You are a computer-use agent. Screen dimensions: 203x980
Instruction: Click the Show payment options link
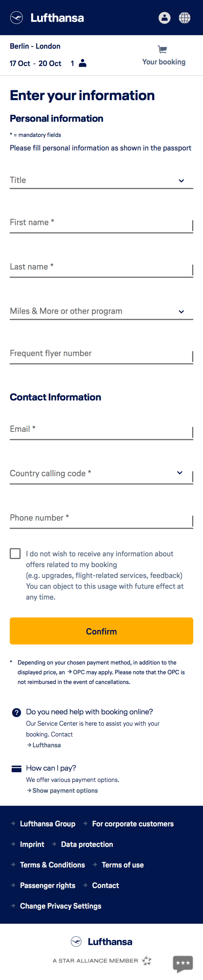65,790
